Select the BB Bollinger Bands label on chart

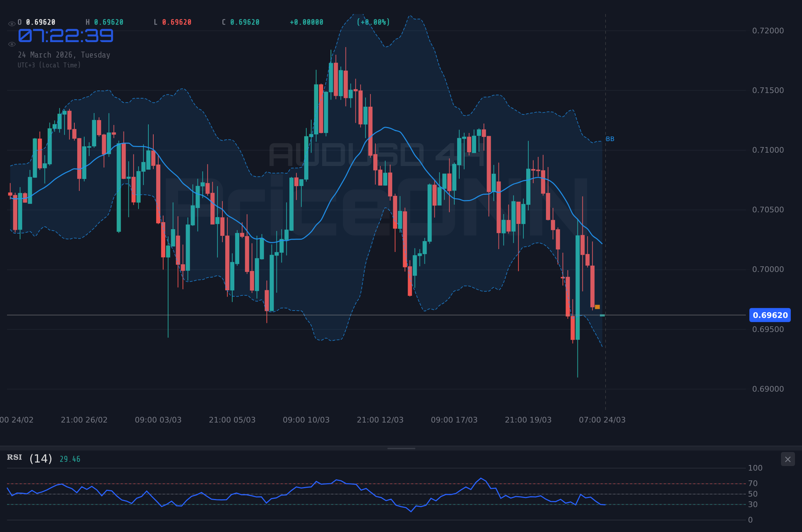coord(610,139)
